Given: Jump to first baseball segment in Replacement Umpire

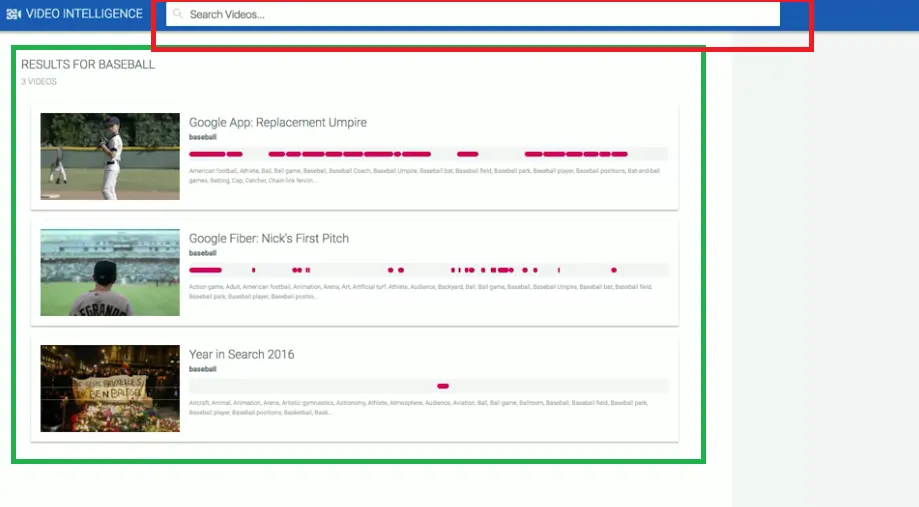Looking at the screenshot, I should point(207,154).
